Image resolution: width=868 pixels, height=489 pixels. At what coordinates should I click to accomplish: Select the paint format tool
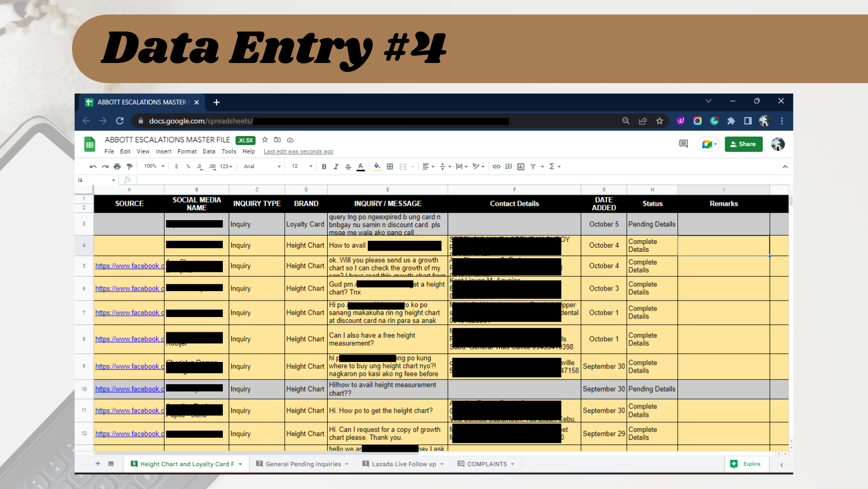coord(130,167)
